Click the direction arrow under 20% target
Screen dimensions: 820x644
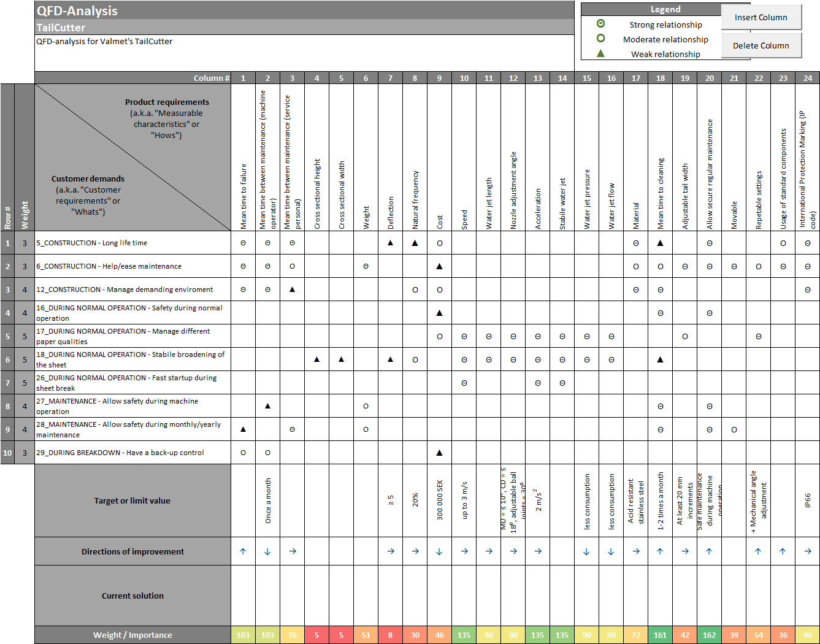tap(415, 551)
